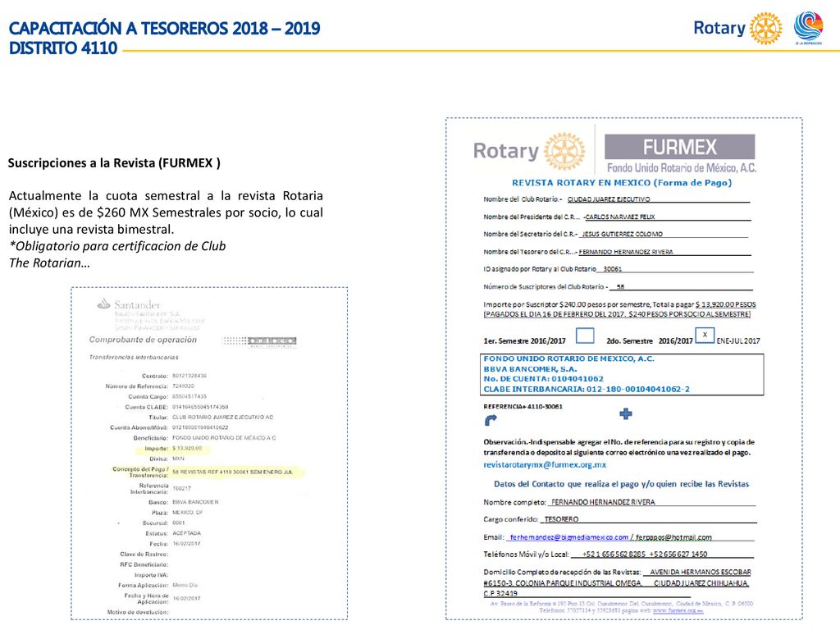The height and width of the screenshot is (630, 840).
Task: Click the REVISTA ROTARY EN MEXICO (Forma de Pago) title
Action: (622, 183)
